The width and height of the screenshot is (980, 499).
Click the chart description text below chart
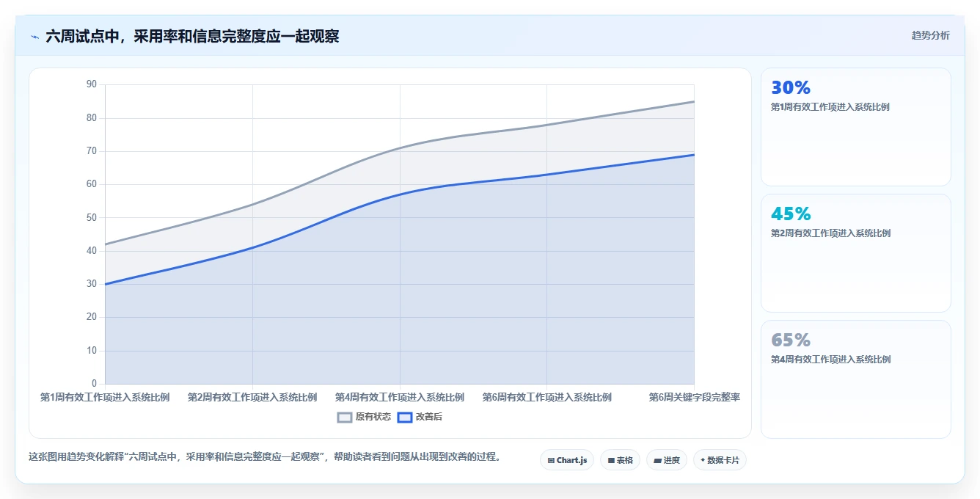click(266, 456)
